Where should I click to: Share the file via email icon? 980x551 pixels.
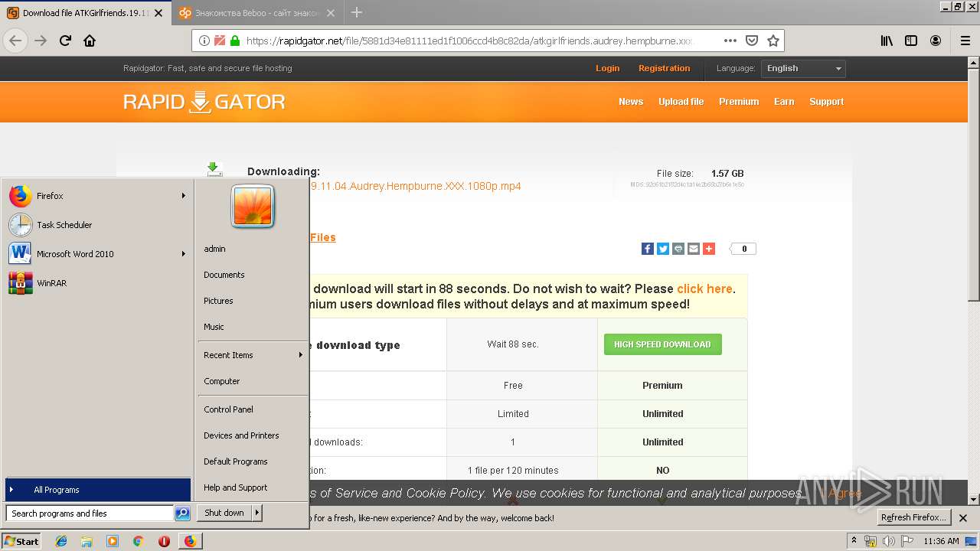click(694, 249)
